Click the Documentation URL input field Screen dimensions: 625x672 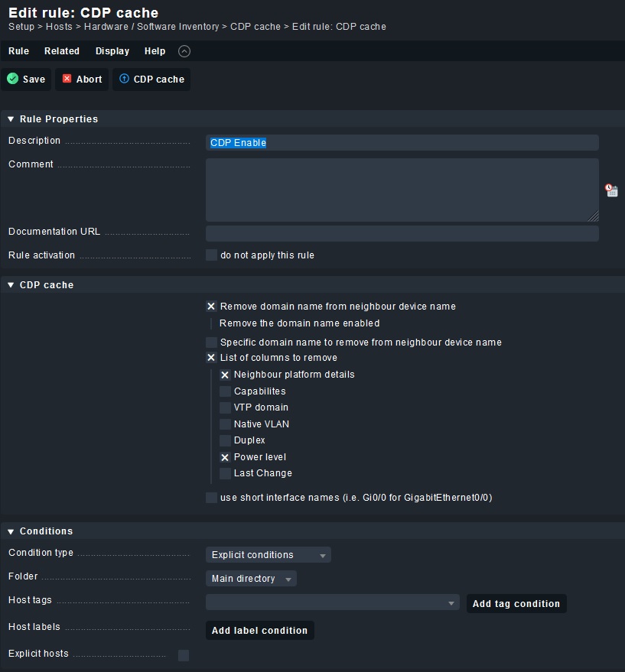(x=402, y=232)
